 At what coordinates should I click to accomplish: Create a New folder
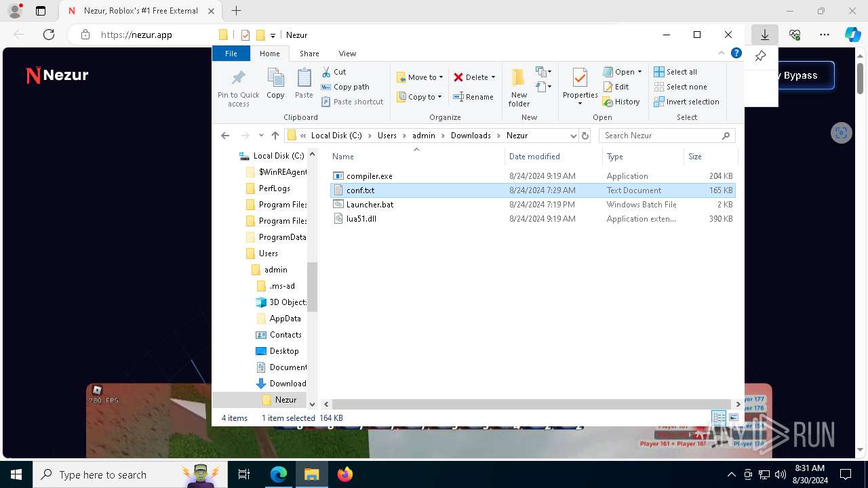click(x=519, y=87)
